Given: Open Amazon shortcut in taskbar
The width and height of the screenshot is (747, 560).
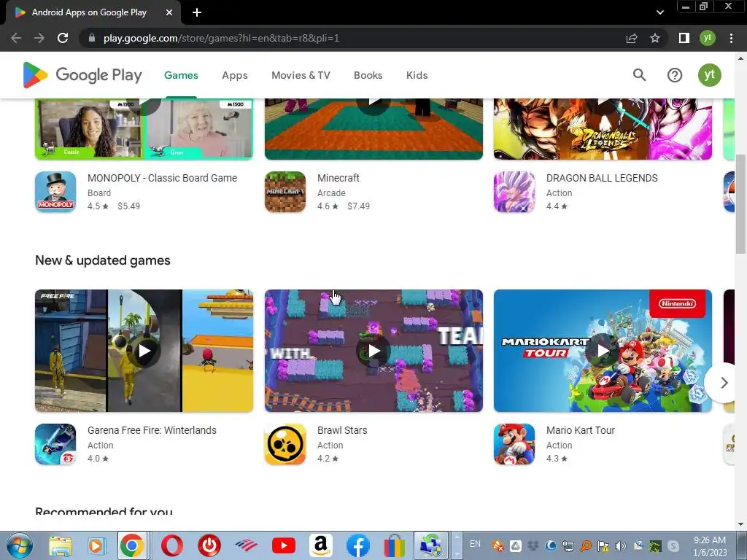Looking at the screenshot, I should coord(321,545).
